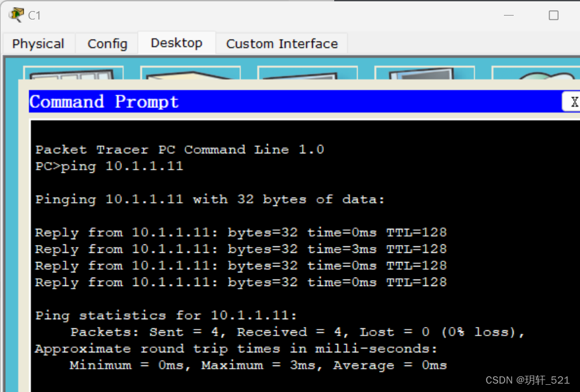The height and width of the screenshot is (392, 580).
Task: Switch to the Config tab
Action: pyautogui.click(x=107, y=44)
